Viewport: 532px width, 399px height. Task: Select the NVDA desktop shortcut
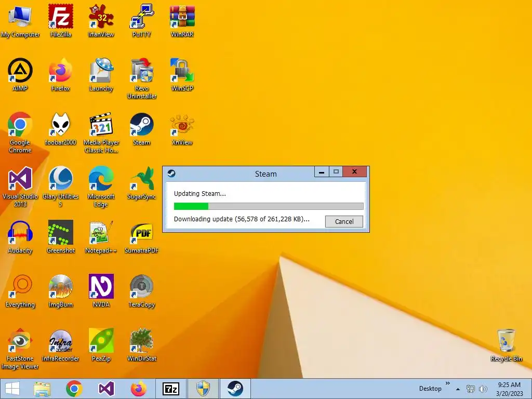click(x=101, y=291)
